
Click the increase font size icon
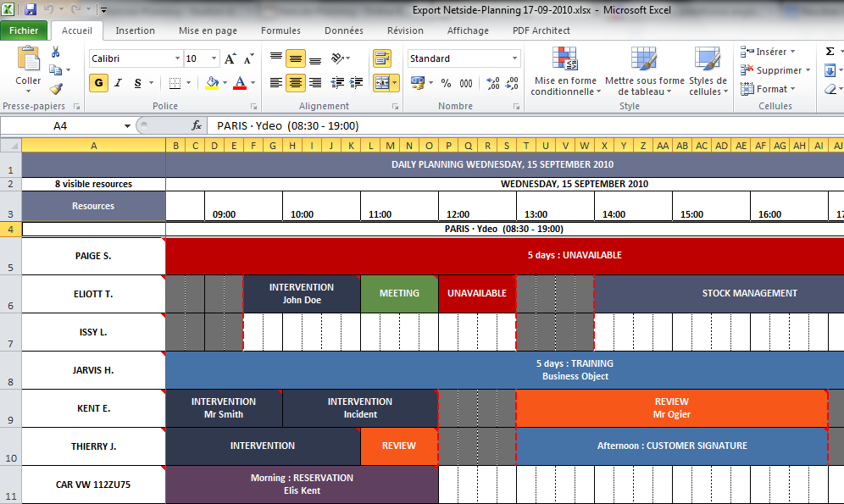tap(230, 58)
